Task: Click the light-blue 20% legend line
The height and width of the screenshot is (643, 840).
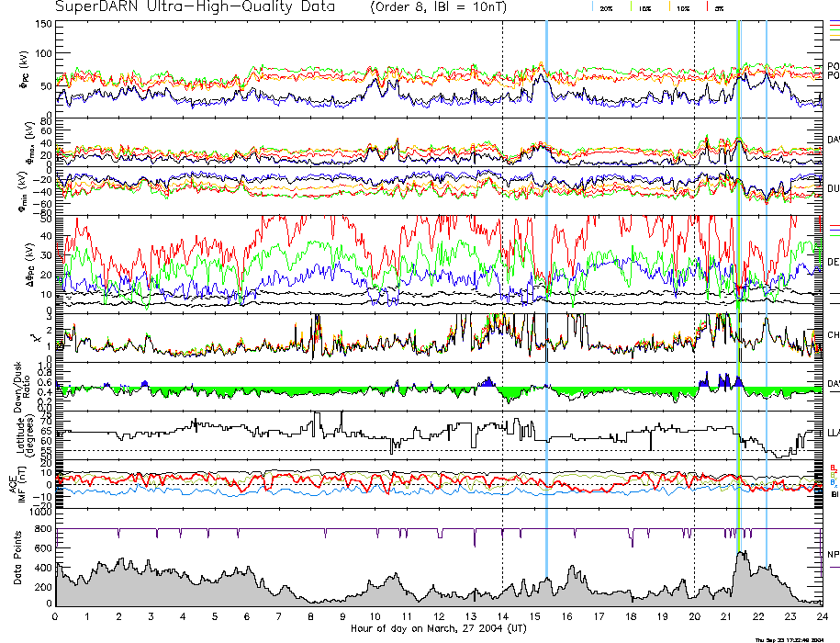Action: (x=592, y=7)
